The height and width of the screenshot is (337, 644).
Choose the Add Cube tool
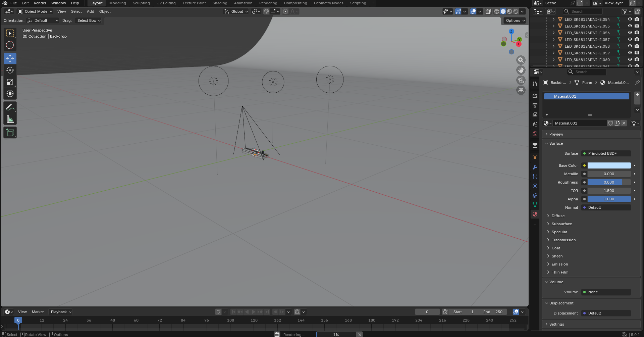pos(10,133)
